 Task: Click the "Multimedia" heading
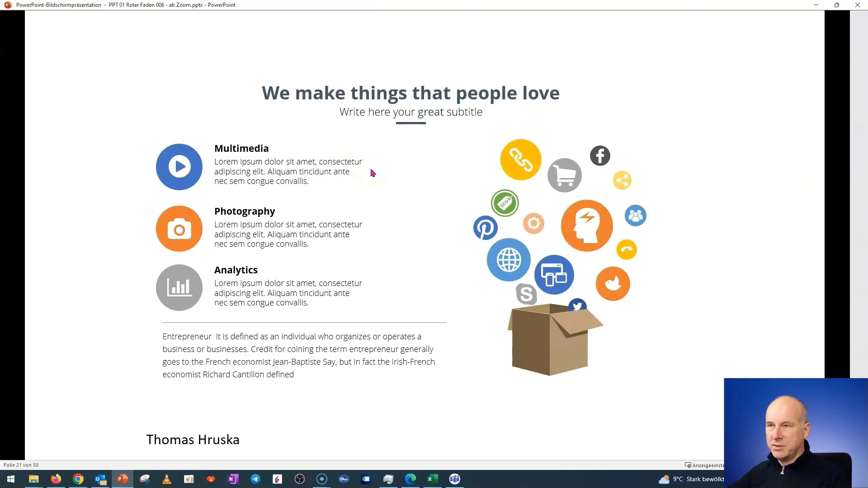241,148
